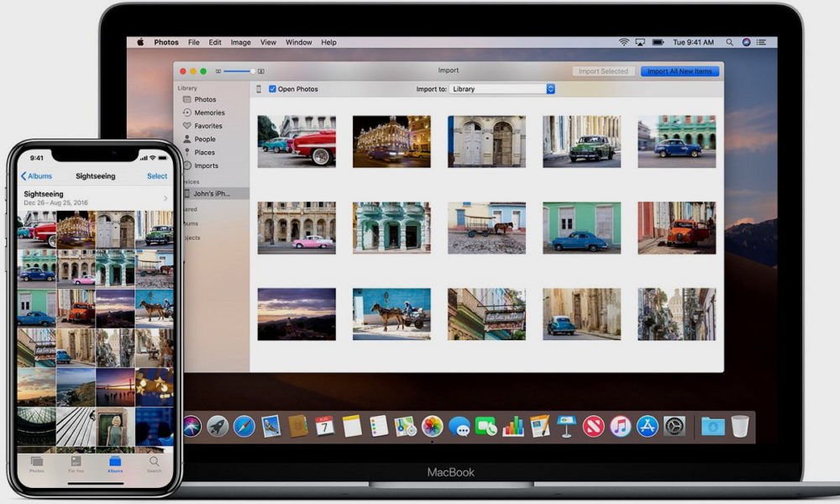This screenshot has width=840, height=504.
Task: Switch to For You tab on iPhone
Action: pyautogui.click(x=76, y=465)
